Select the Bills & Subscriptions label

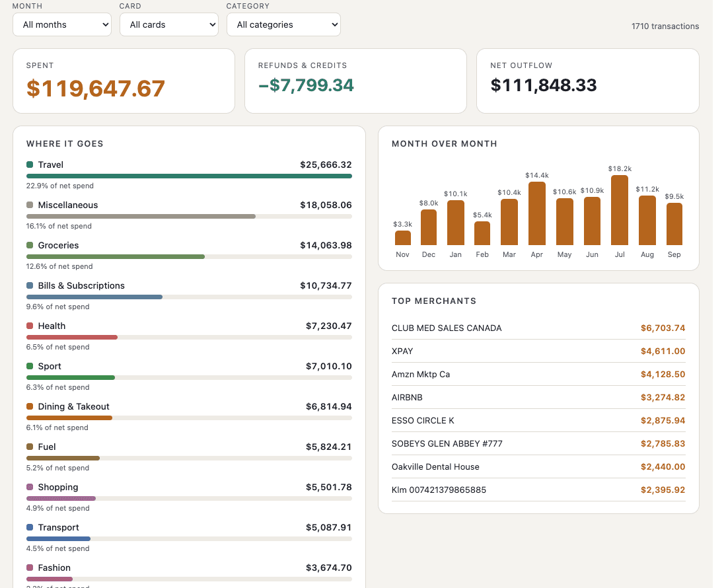click(81, 285)
